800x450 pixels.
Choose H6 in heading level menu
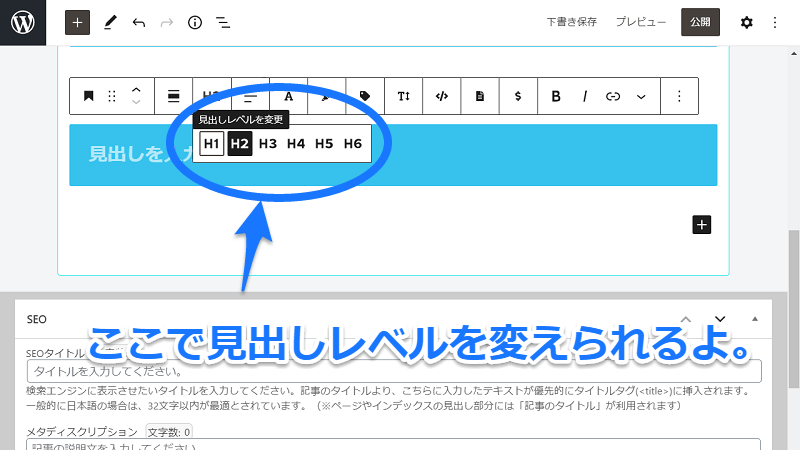click(x=352, y=144)
